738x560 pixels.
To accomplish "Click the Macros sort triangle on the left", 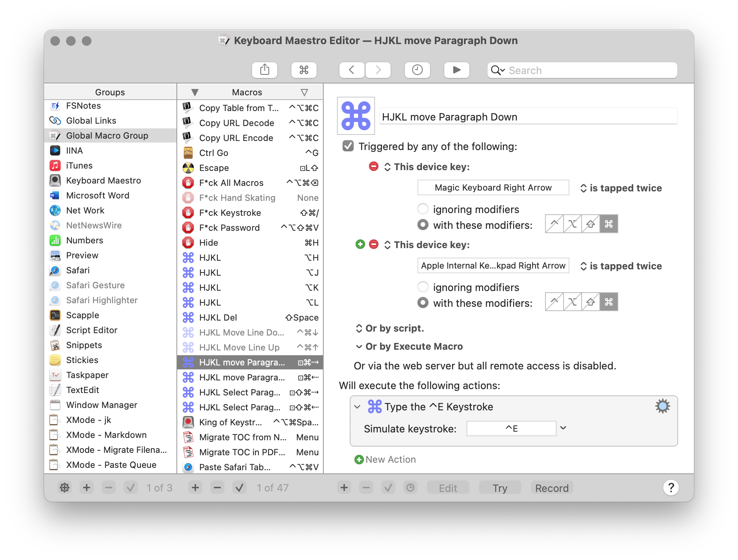I will (195, 92).
